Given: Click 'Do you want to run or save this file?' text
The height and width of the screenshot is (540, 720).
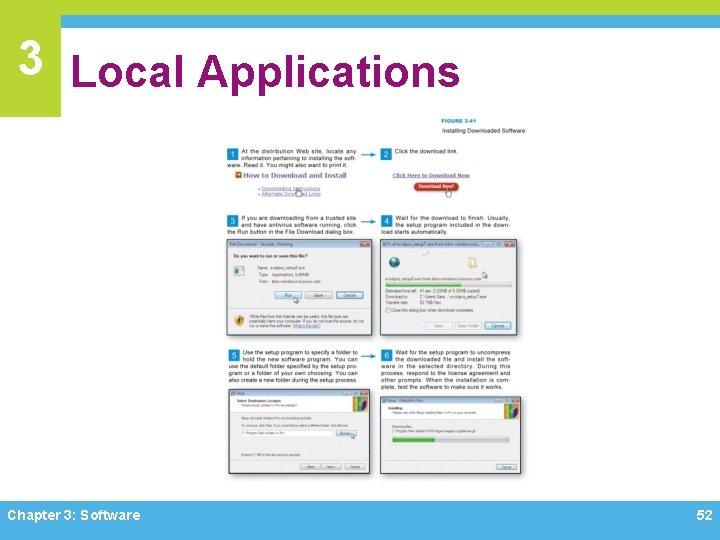Looking at the screenshot, I should click(270, 256).
